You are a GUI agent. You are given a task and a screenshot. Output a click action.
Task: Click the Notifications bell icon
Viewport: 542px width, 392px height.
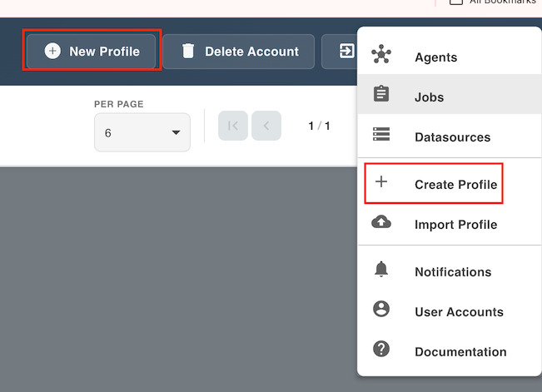pyautogui.click(x=381, y=269)
